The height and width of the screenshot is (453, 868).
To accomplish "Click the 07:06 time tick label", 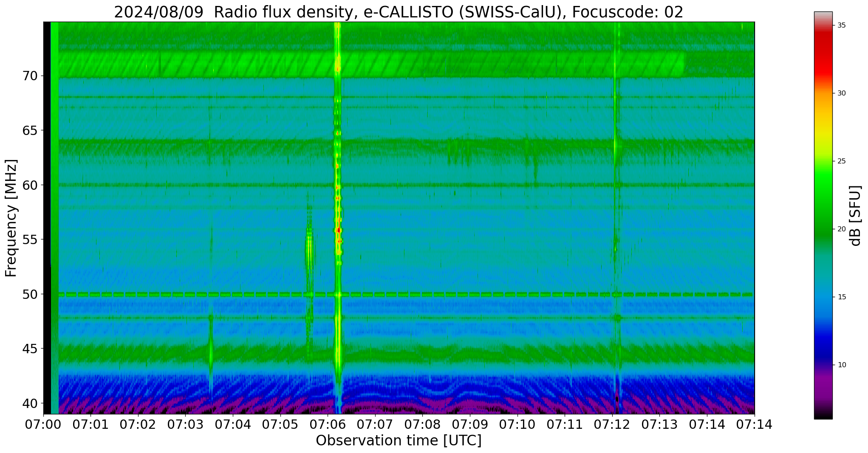I will [x=328, y=424].
